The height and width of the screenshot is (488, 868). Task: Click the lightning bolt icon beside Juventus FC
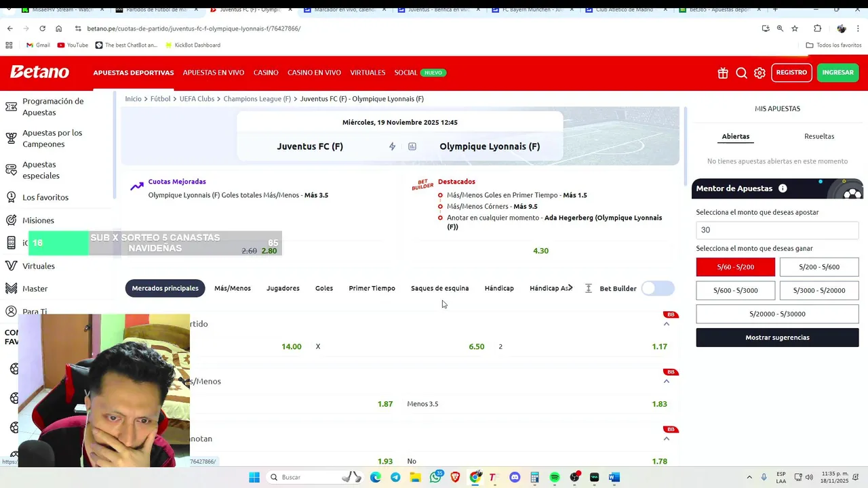point(392,146)
